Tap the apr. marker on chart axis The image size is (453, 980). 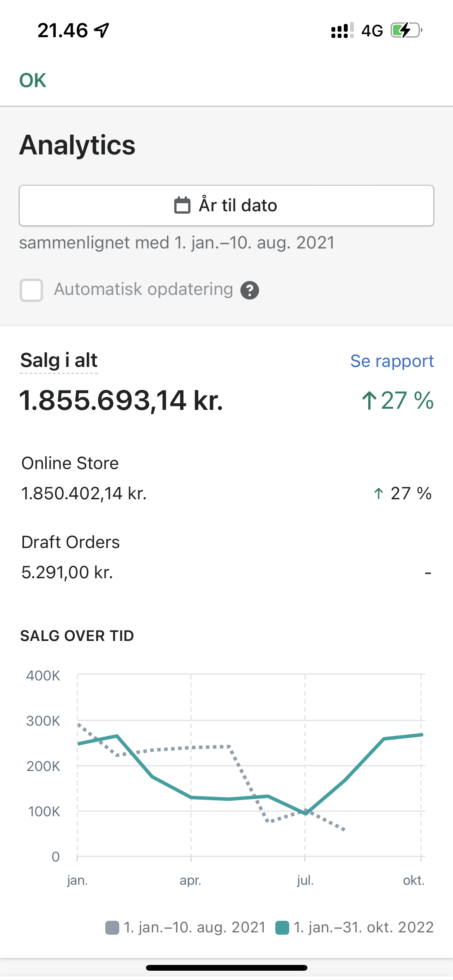[x=190, y=881]
